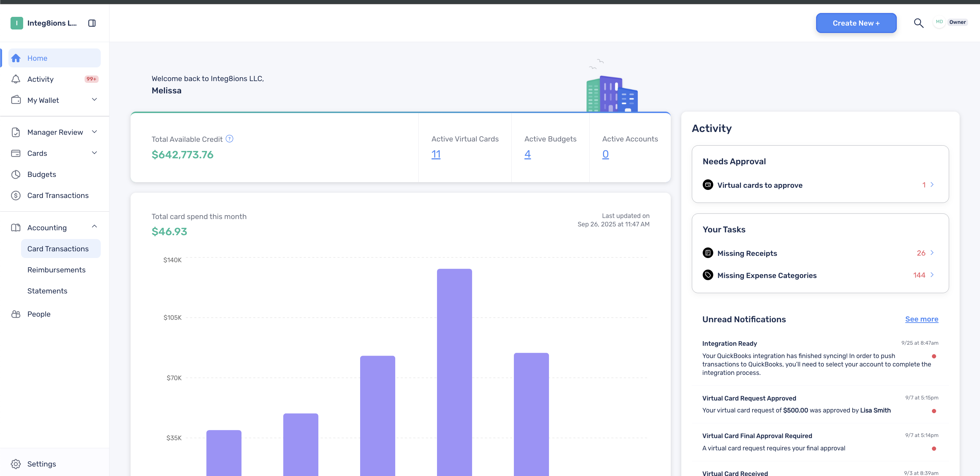Open top-level Card Transactions sidebar item
This screenshot has width=980, height=476.
(55, 196)
